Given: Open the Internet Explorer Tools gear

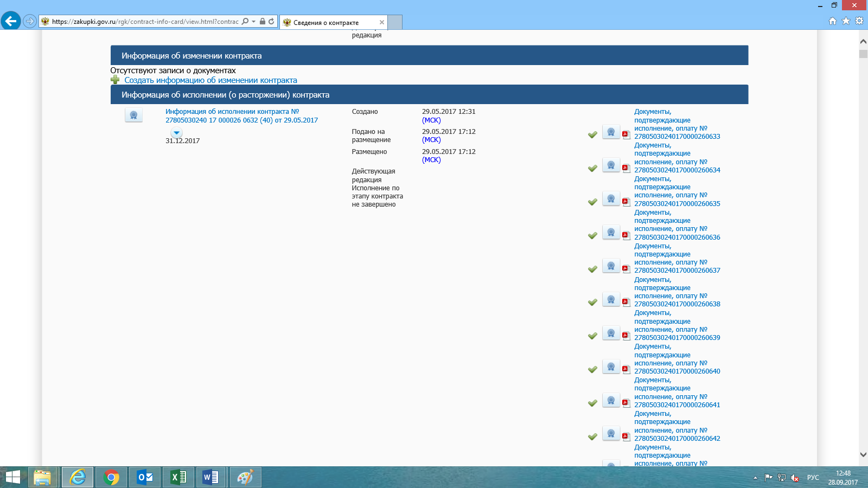Looking at the screenshot, I should (x=859, y=21).
